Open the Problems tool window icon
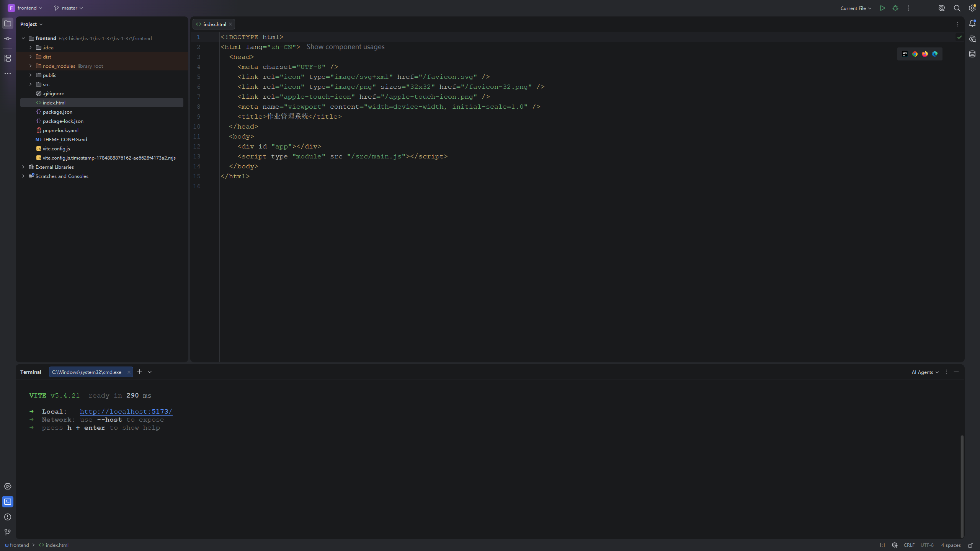Image resolution: width=980 pixels, height=551 pixels. tap(8, 517)
